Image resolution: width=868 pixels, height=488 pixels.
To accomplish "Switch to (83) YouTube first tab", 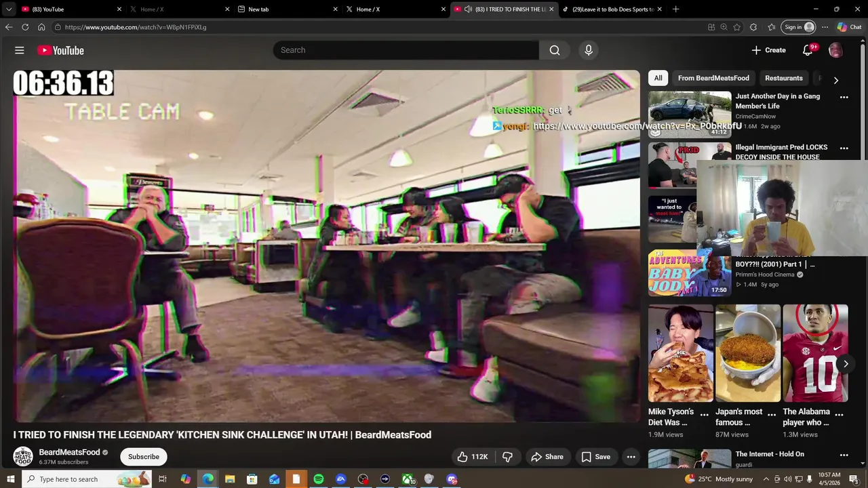I will point(71,9).
